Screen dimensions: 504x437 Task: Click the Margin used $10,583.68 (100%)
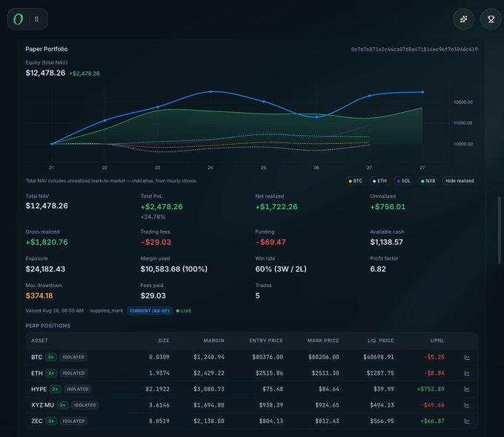coord(174,269)
